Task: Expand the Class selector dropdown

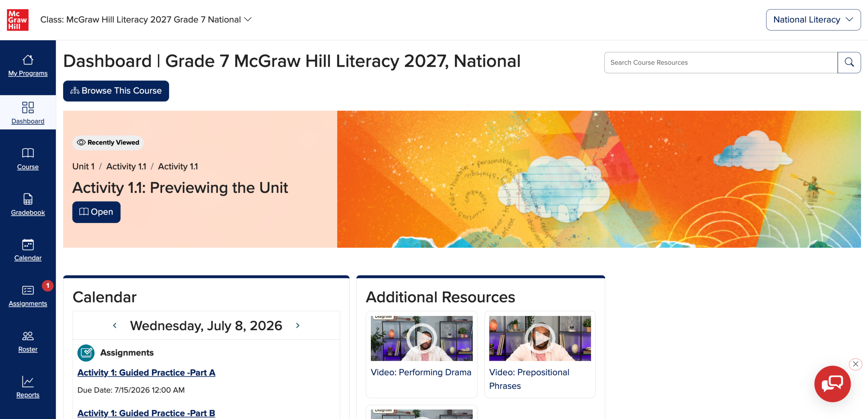Action: [x=146, y=20]
